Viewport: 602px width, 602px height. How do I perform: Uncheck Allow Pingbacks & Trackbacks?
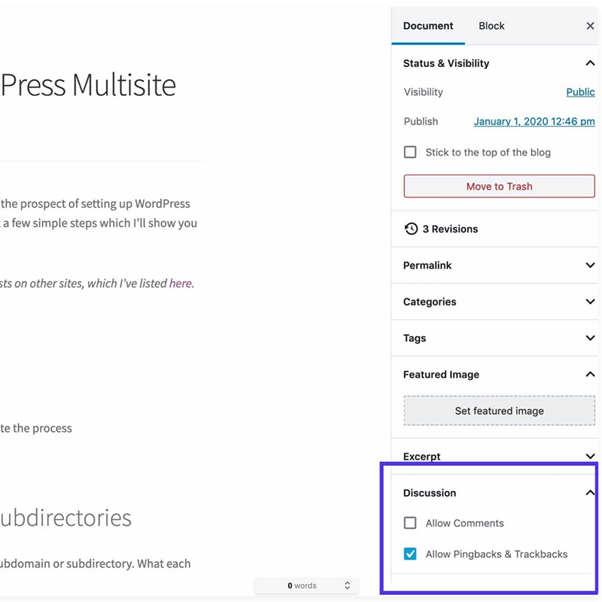[x=410, y=554]
